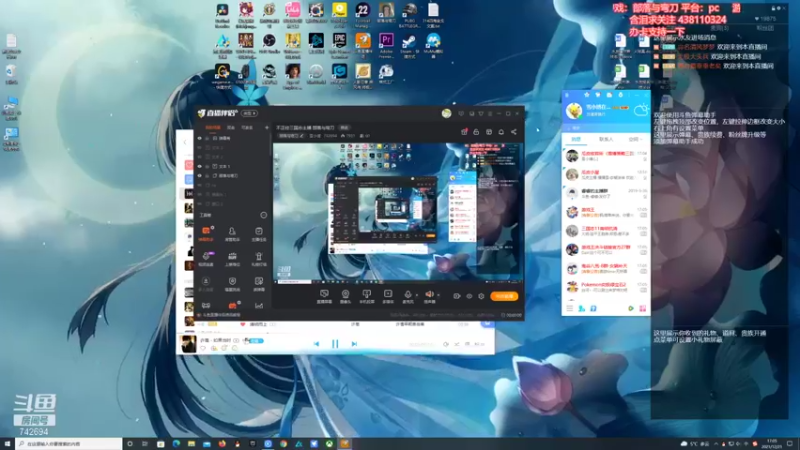This screenshot has height=450, width=800.
Task: Toggle eye icon of sixth source row
Action: click(199, 185)
